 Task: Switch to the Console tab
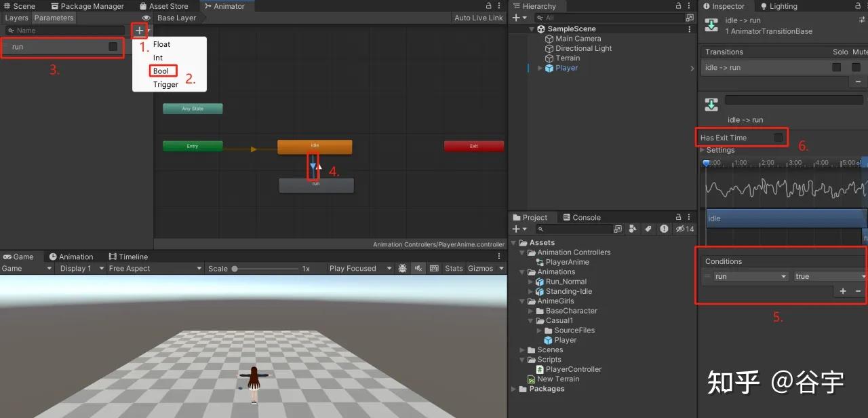coord(586,217)
